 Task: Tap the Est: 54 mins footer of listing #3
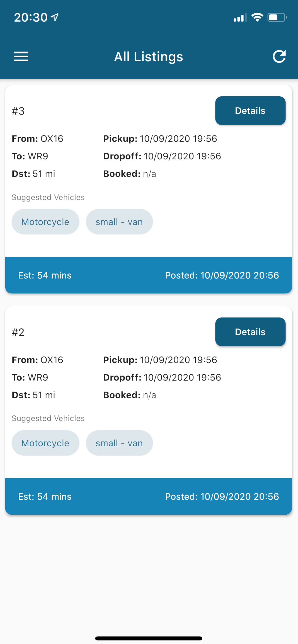[45, 275]
